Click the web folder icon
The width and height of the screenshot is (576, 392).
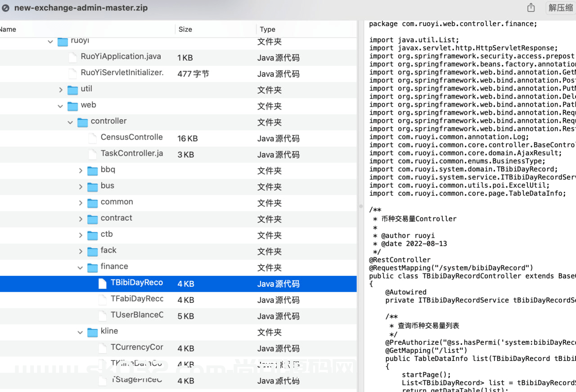(x=72, y=106)
